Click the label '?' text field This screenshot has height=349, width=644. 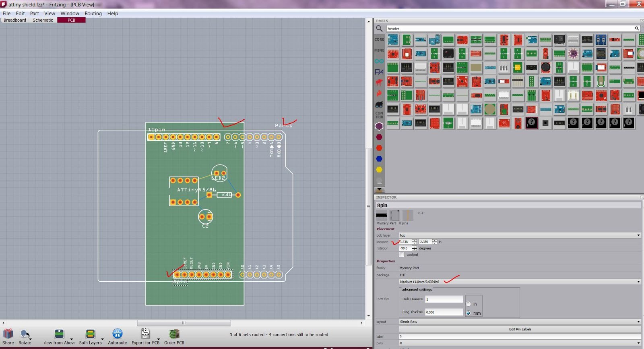click(x=520, y=337)
